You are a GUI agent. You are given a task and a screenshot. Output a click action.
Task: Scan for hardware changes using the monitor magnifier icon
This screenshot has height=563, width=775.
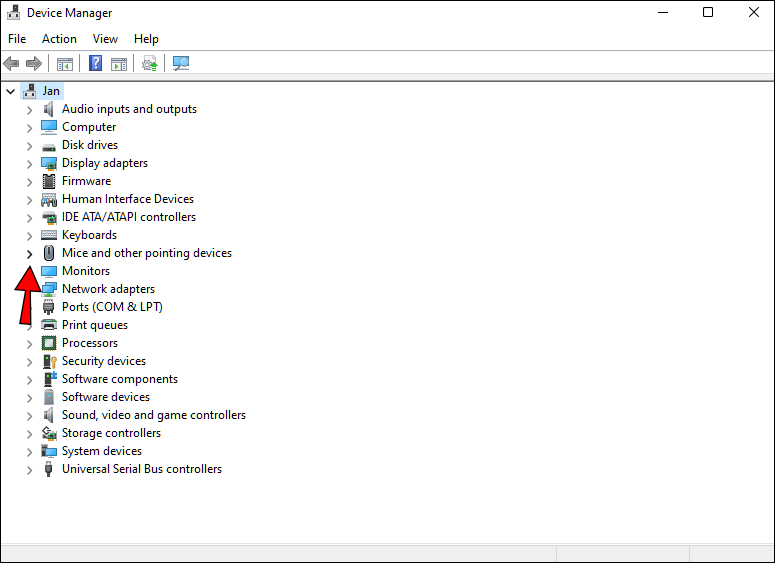[x=181, y=63]
